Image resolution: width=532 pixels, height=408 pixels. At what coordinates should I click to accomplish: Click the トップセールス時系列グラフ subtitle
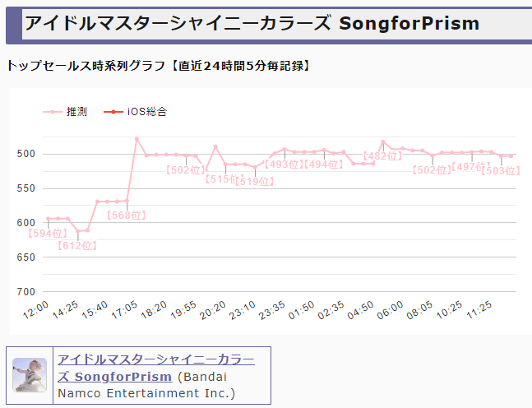click(x=158, y=65)
